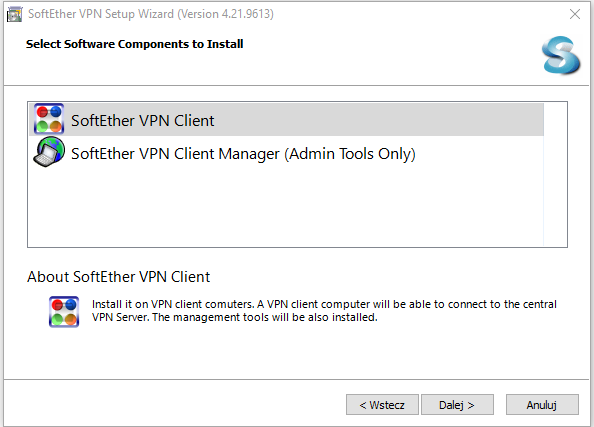This screenshot has width=594, height=427.
Task: Close the setup wizard window
Action: pos(575,14)
